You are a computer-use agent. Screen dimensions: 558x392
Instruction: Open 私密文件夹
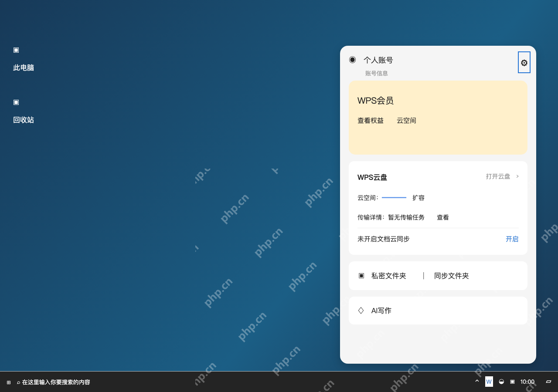(389, 276)
